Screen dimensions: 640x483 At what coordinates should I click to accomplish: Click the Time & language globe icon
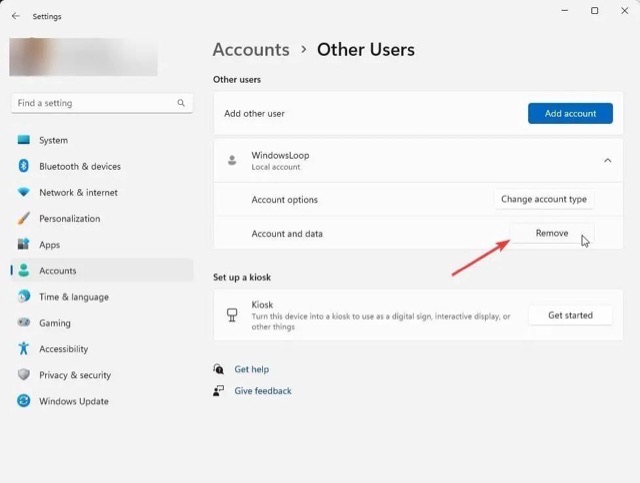pos(24,297)
